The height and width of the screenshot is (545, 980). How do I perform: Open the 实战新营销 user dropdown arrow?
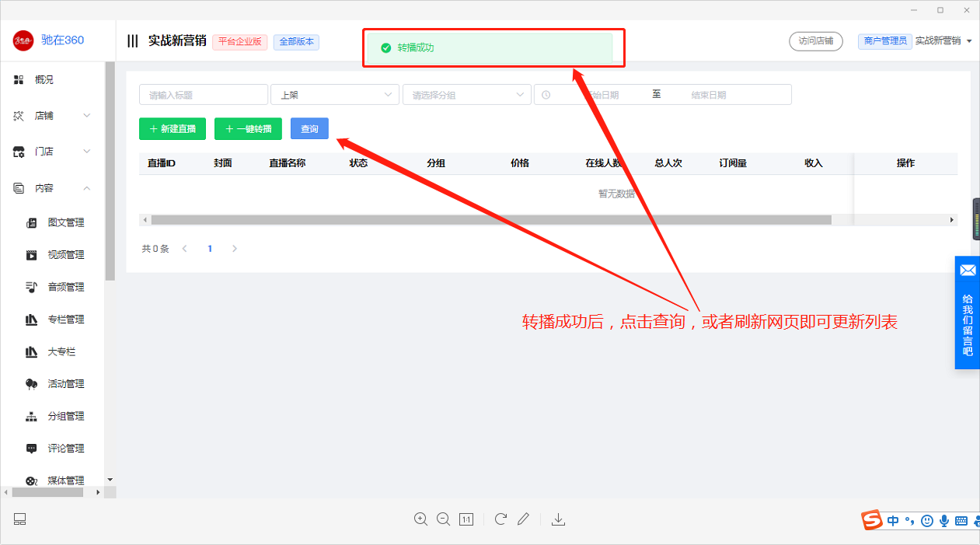[969, 41]
